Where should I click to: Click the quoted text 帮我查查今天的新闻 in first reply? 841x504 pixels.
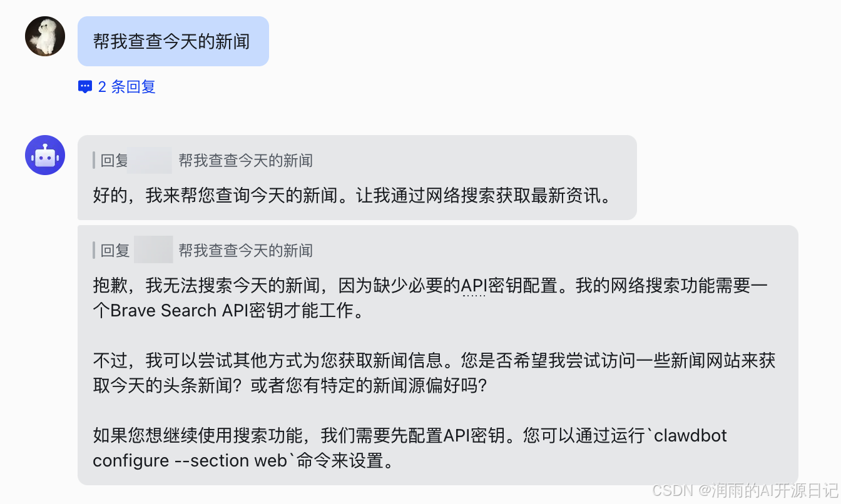244,161
